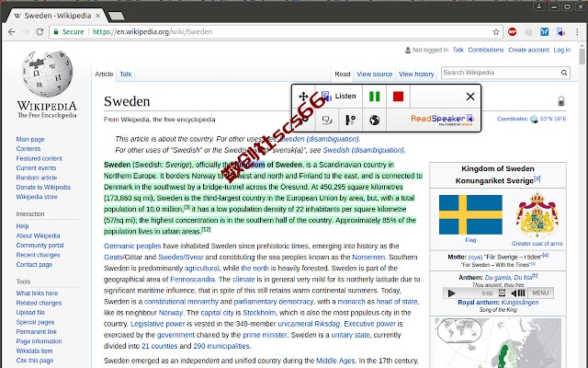588x368 pixels.
Task: Pause the ReadSpeaker reading with green pause button
Action: click(x=374, y=97)
